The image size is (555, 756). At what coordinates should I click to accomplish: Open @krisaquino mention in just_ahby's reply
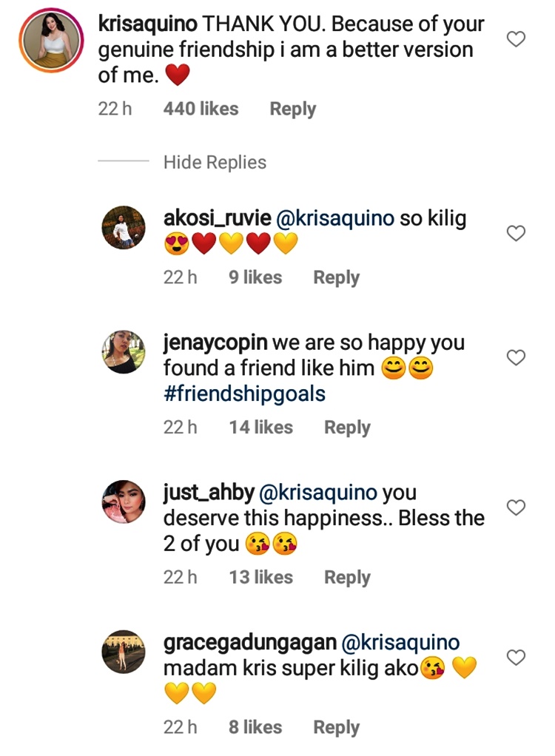tap(326, 493)
